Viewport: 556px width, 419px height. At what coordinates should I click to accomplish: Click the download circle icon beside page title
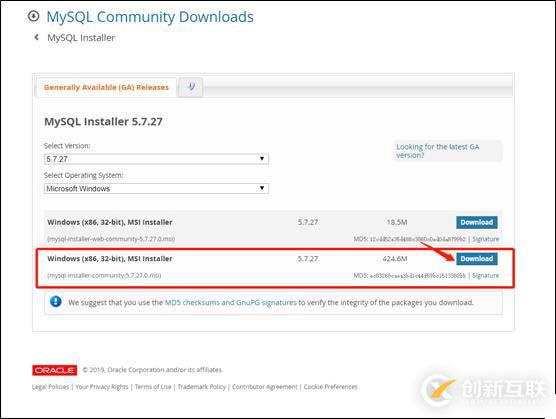coord(33,16)
